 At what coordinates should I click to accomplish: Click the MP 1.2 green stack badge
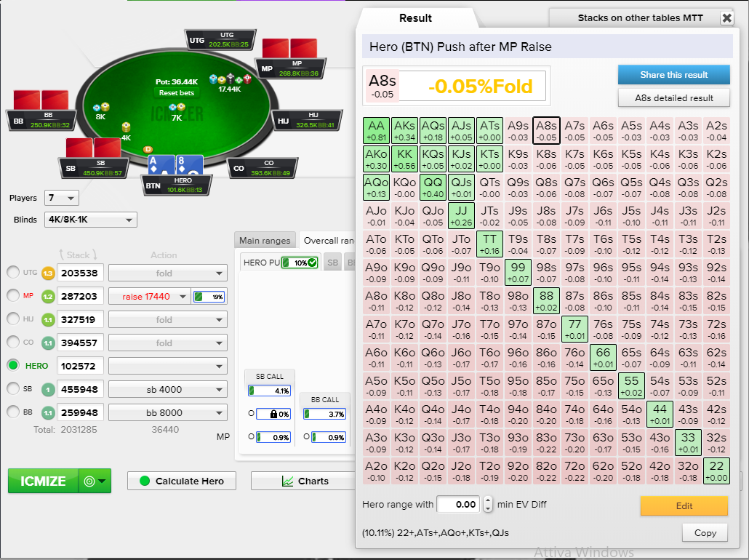(x=48, y=297)
